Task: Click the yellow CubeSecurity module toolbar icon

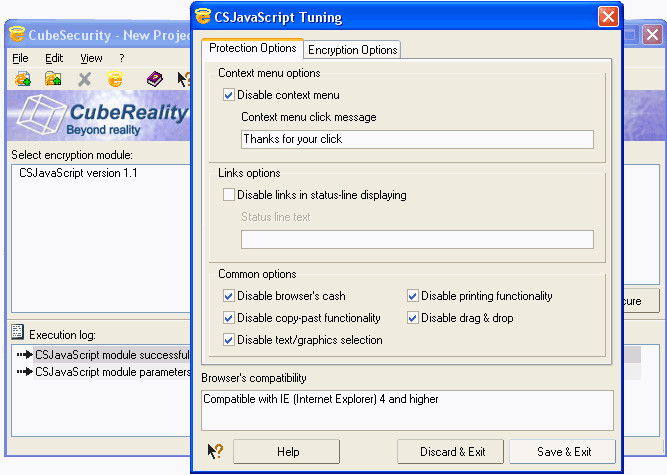Action: click(115, 79)
